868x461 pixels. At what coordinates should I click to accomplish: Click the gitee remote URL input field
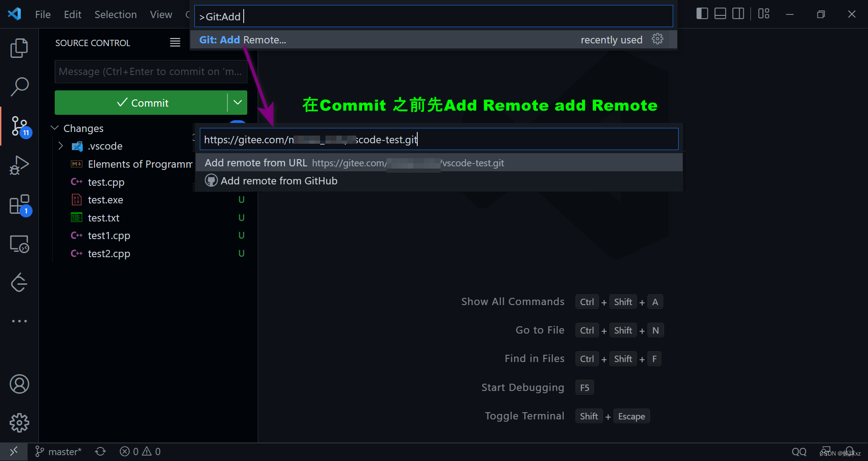point(439,139)
